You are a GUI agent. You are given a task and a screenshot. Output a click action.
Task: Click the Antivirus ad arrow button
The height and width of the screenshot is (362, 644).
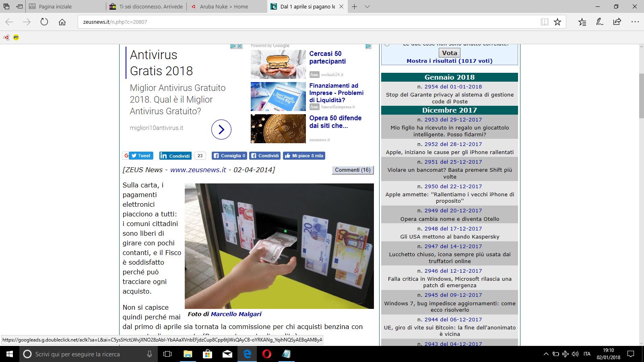(x=221, y=130)
